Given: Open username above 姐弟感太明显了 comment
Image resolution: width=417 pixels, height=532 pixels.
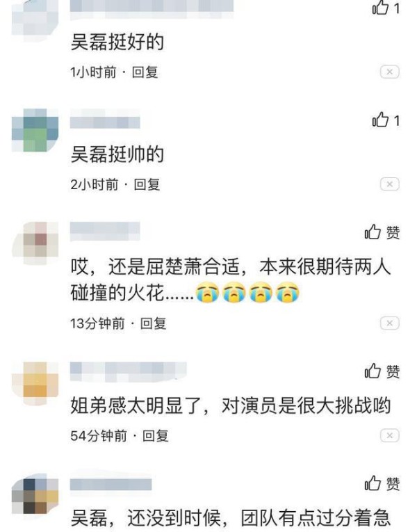Looking at the screenshot, I should pos(128,371).
